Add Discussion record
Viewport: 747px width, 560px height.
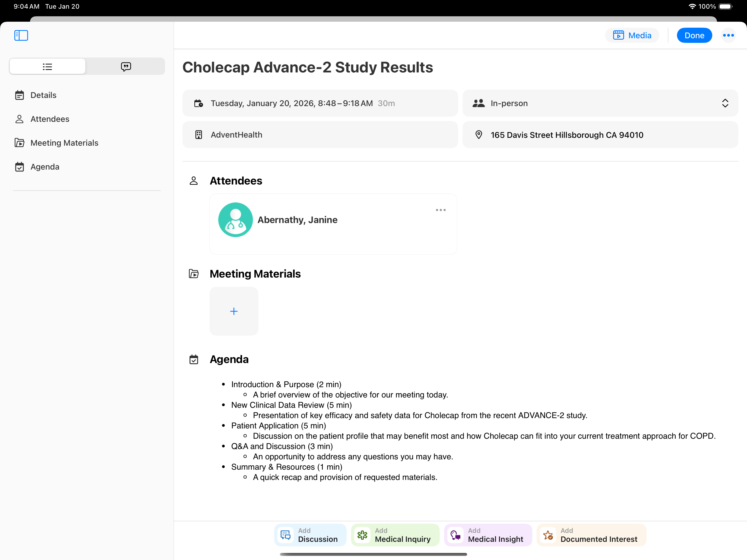point(310,535)
